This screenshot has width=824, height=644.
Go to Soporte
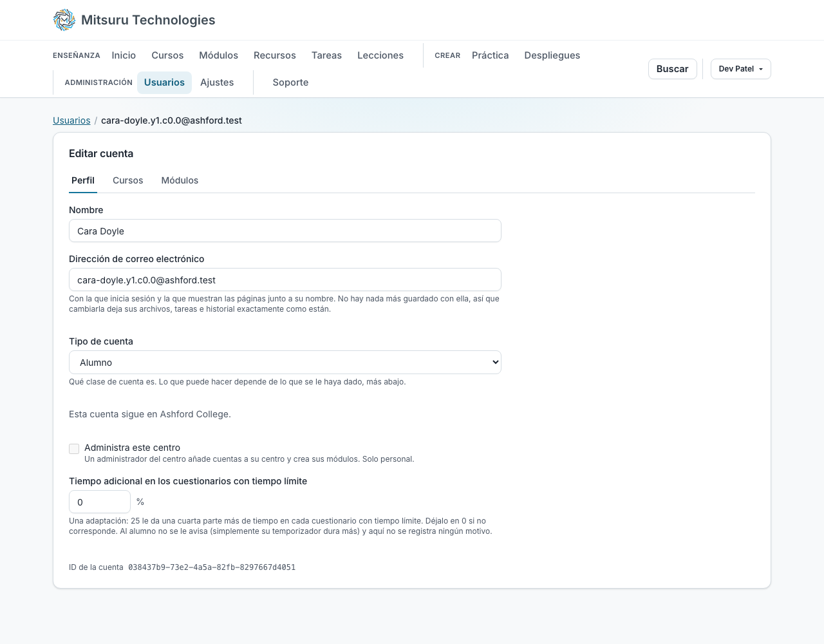pos(290,82)
